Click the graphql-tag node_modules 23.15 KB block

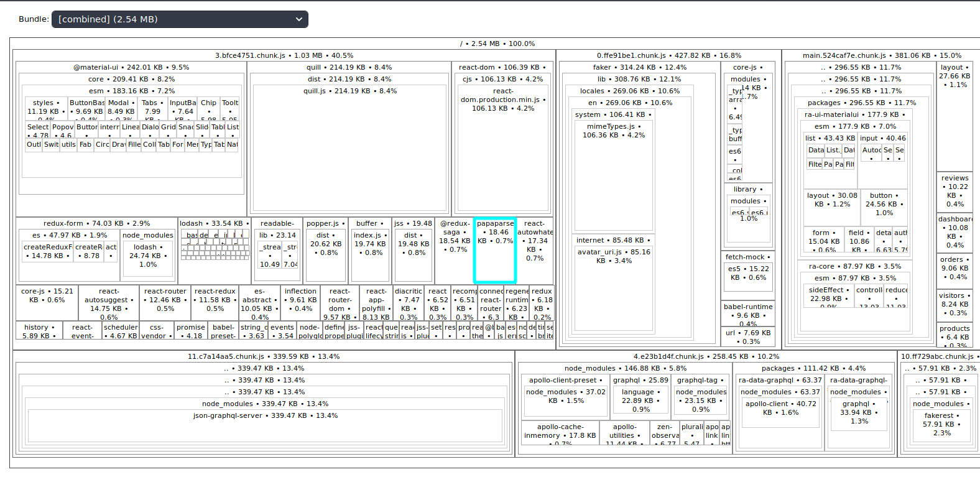(x=700, y=400)
